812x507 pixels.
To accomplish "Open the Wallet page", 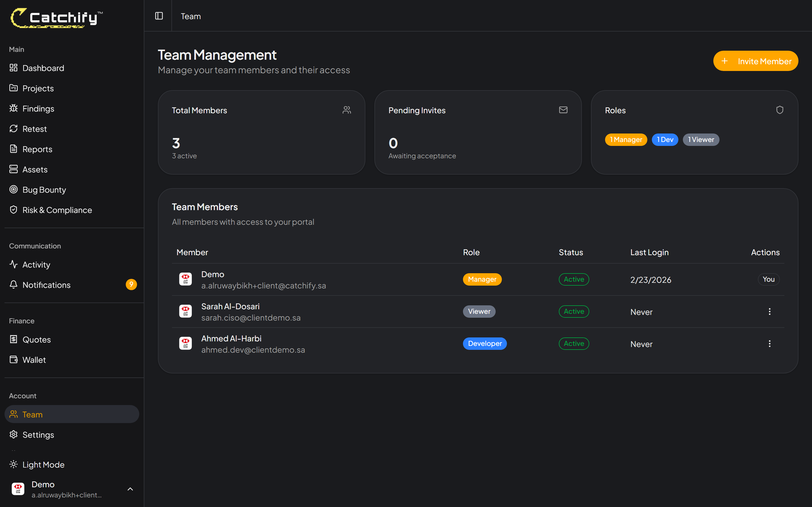I will (x=34, y=359).
